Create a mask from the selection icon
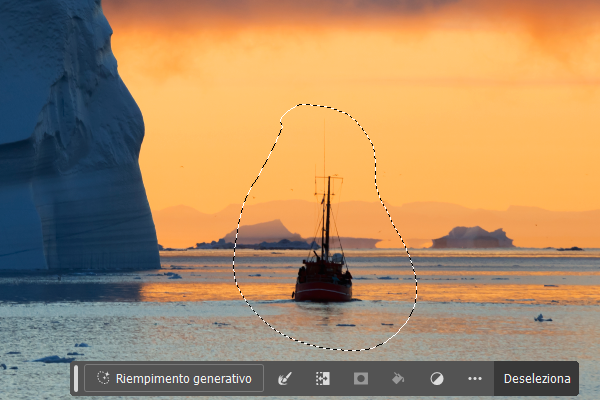 pyautogui.click(x=361, y=379)
